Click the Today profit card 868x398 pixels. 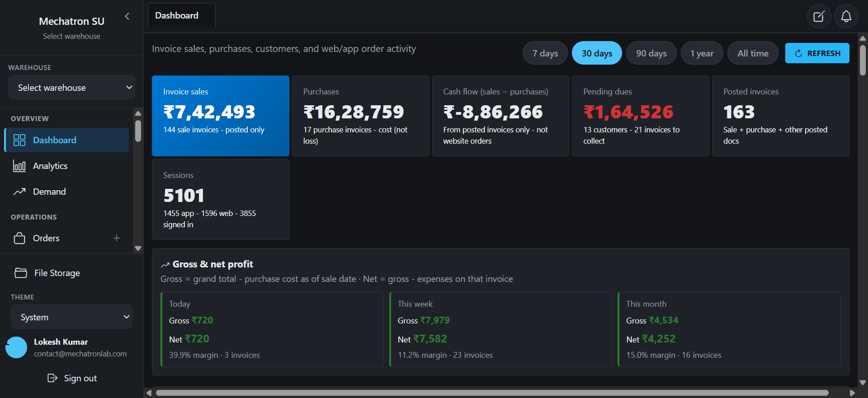click(272, 329)
